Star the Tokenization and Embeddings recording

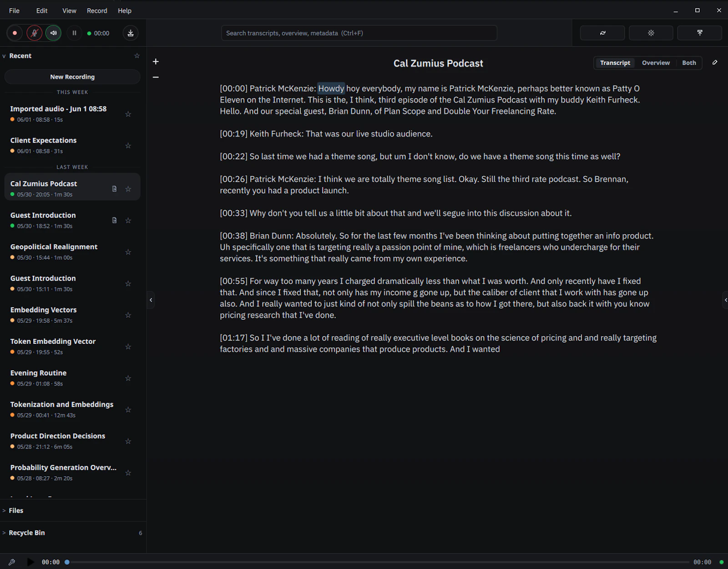[x=128, y=409]
